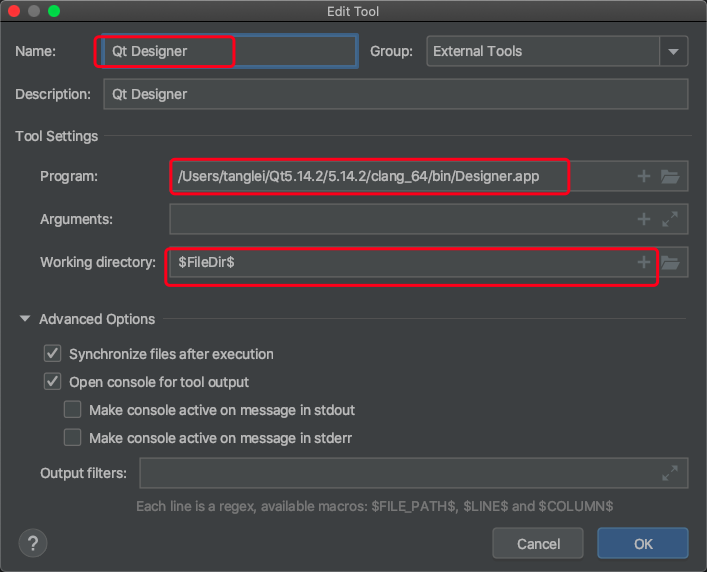Open the help question mark button
This screenshot has height=572, width=707.
point(32,543)
